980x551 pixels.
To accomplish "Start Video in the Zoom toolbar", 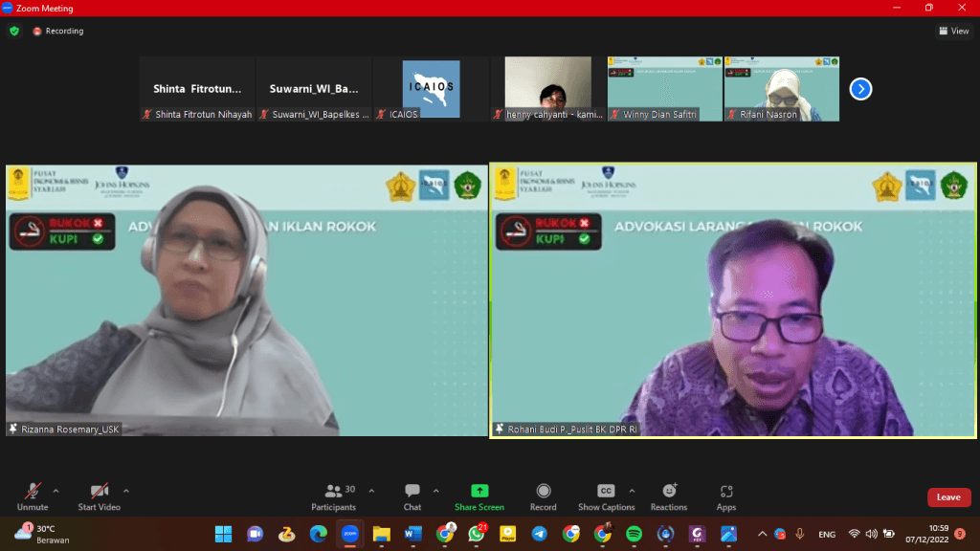I will (99, 497).
